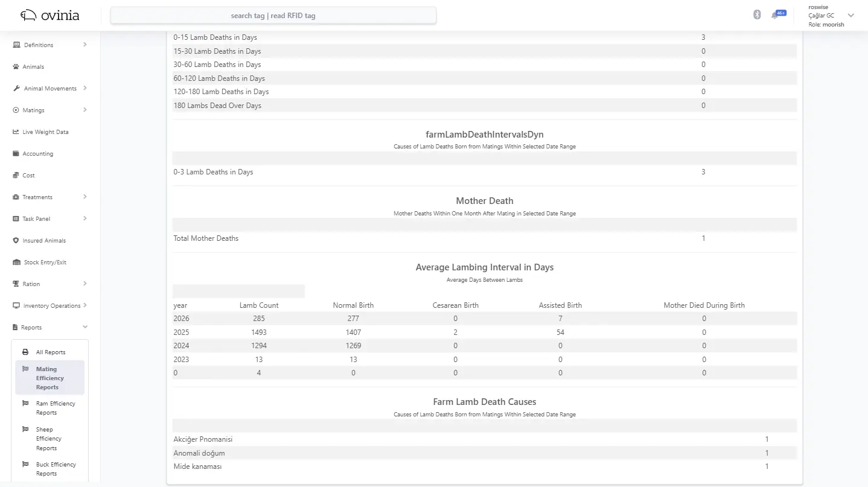Expand the Animal Movements submenu arrow
This screenshot has height=487, width=868.
tap(85, 88)
